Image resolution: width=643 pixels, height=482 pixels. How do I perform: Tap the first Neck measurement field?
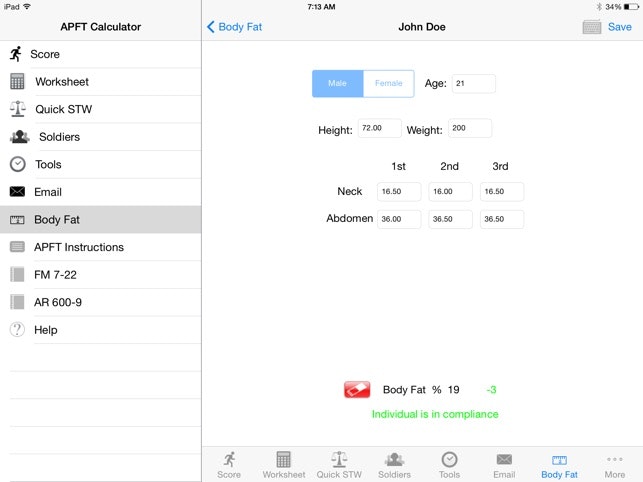[399, 192]
